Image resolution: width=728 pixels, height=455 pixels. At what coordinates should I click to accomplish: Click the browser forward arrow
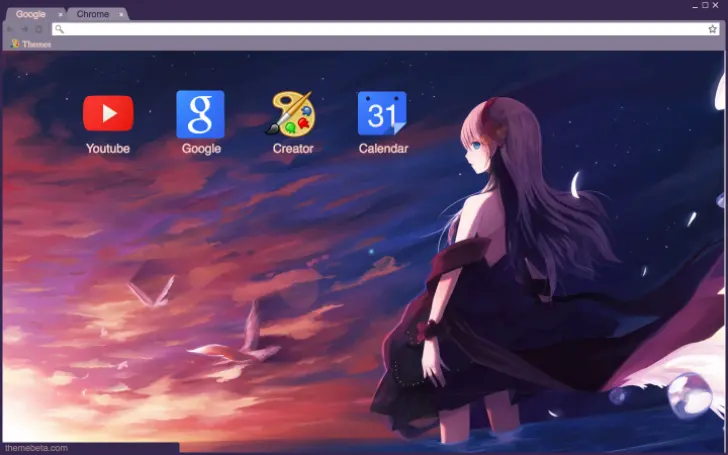click(x=24, y=29)
